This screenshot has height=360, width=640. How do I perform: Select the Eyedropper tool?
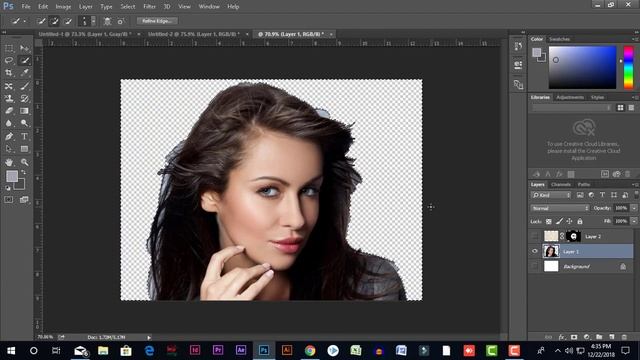point(24,73)
